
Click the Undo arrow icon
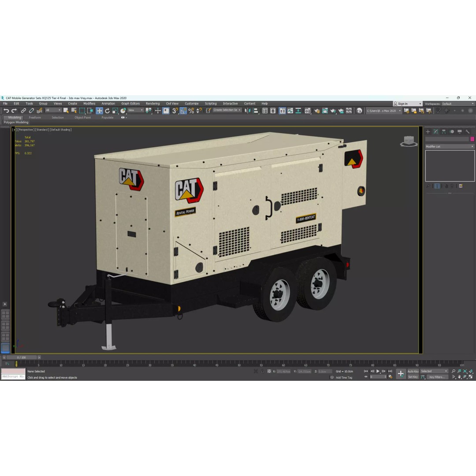click(6, 111)
